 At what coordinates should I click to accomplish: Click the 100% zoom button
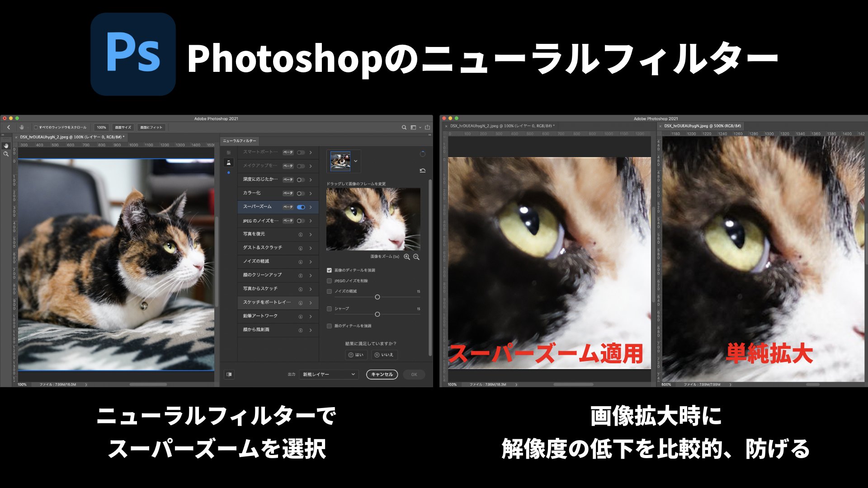click(x=101, y=127)
